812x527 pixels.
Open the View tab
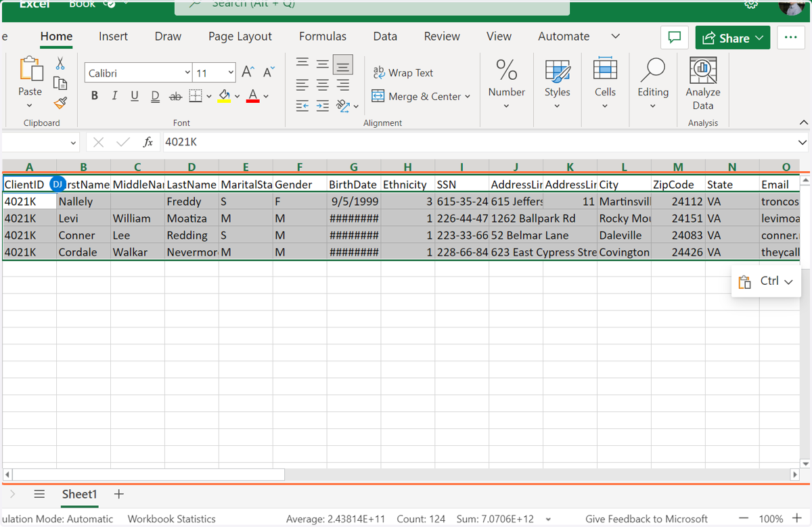(x=499, y=37)
